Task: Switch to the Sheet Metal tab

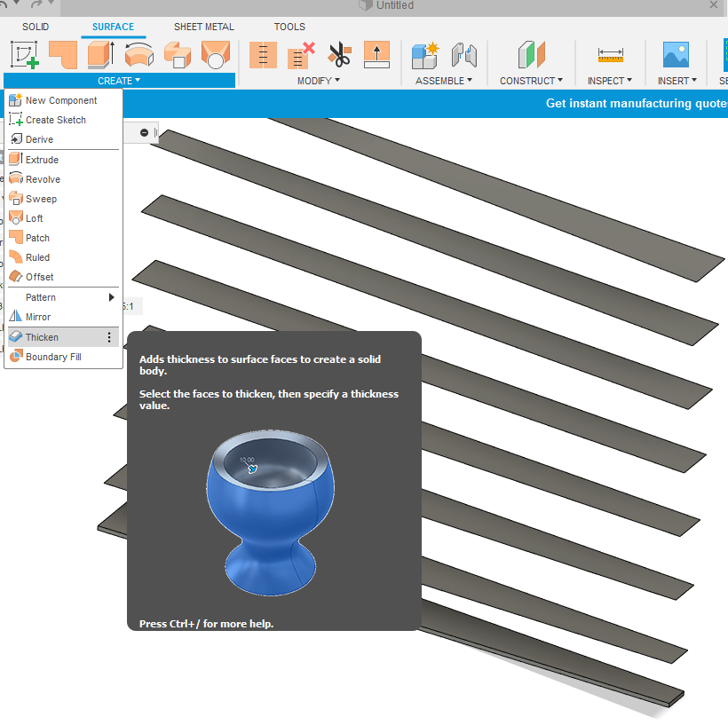Action: coord(203,27)
